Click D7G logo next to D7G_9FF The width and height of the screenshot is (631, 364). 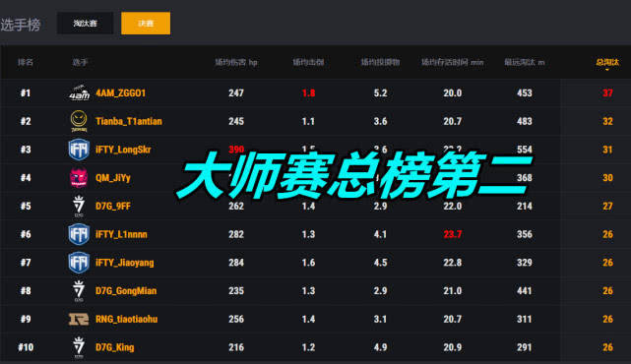(79, 206)
